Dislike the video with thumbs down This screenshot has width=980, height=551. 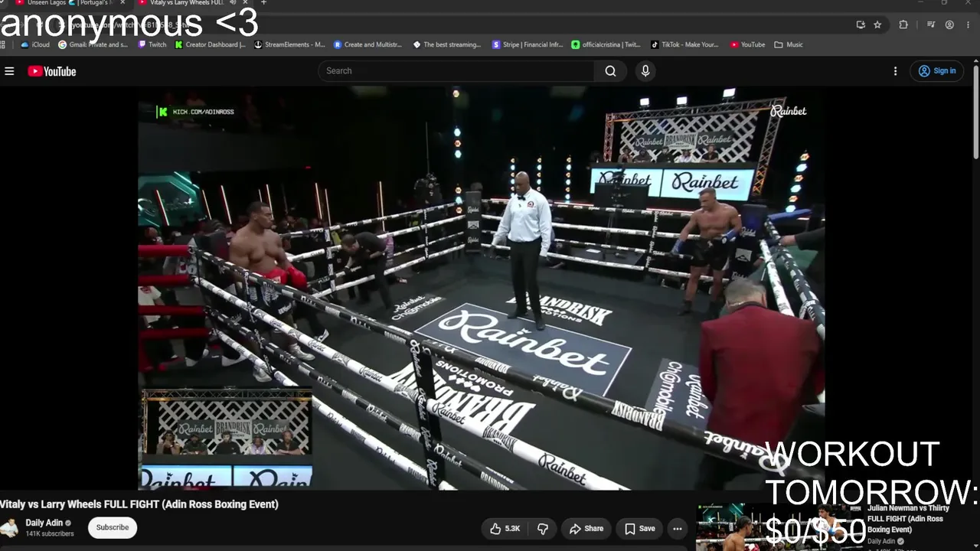click(x=543, y=528)
